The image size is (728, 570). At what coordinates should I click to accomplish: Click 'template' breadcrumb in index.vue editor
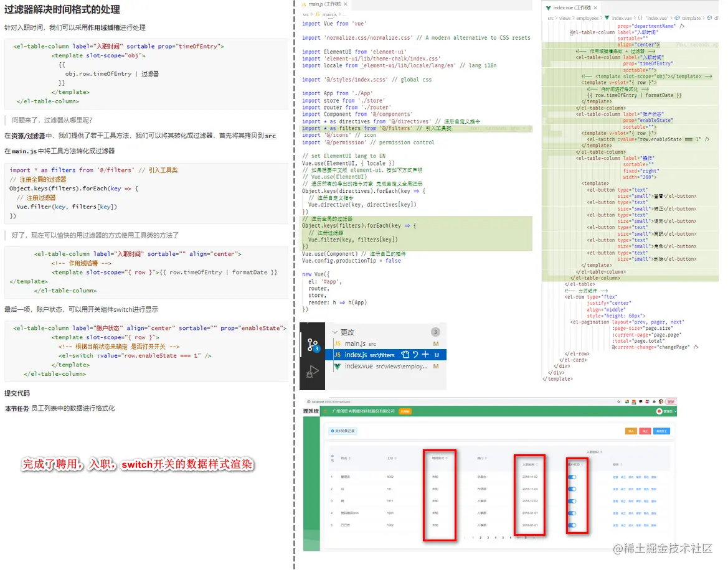(x=691, y=18)
